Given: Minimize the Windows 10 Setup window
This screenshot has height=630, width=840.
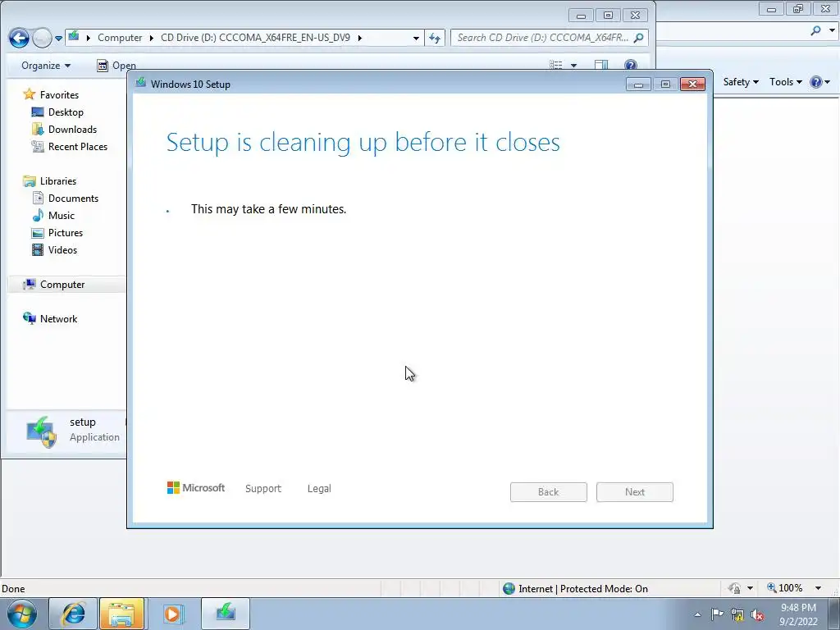Looking at the screenshot, I should [x=638, y=84].
